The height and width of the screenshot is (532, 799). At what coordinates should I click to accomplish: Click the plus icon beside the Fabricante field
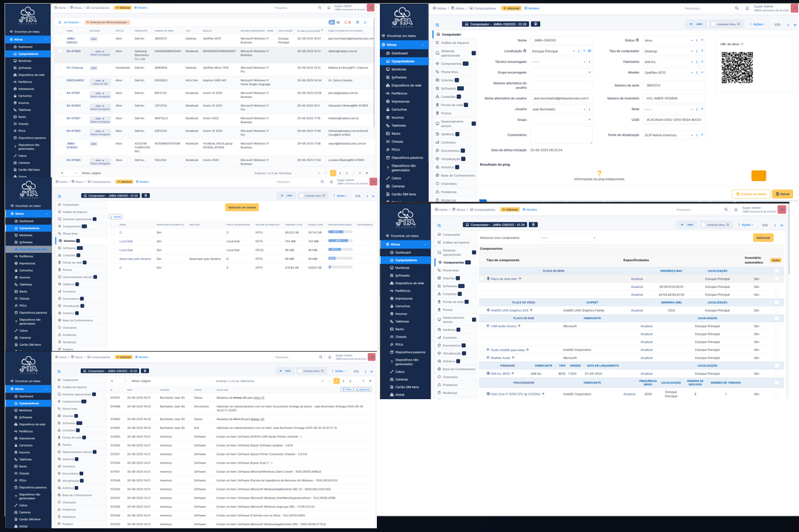701,62
